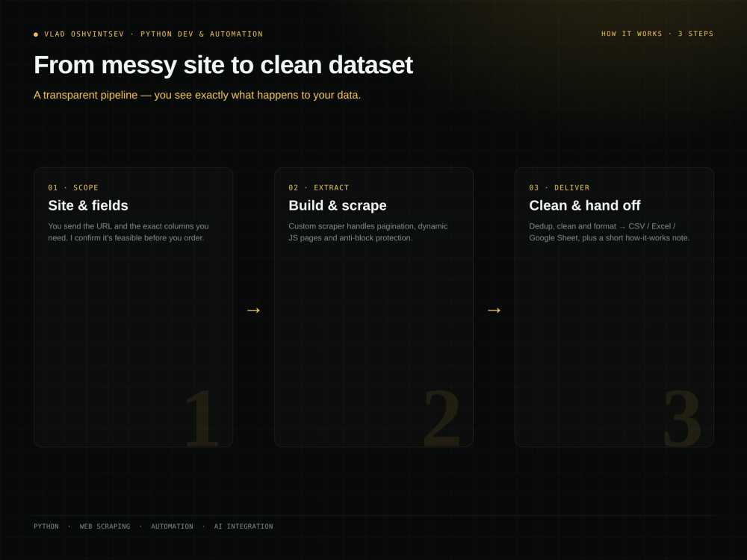Click the 'Custom scraper handles pagination' description
This screenshot has width=747, height=560.
(x=368, y=232)
